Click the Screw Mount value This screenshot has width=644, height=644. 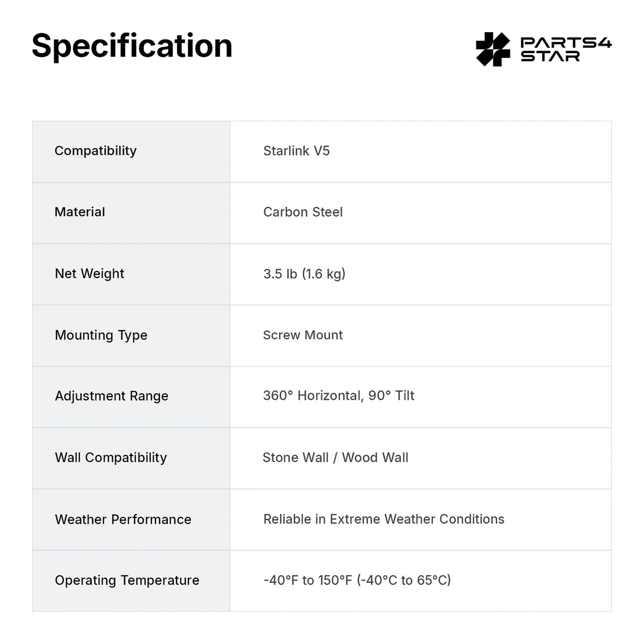[x=303, y=335]
